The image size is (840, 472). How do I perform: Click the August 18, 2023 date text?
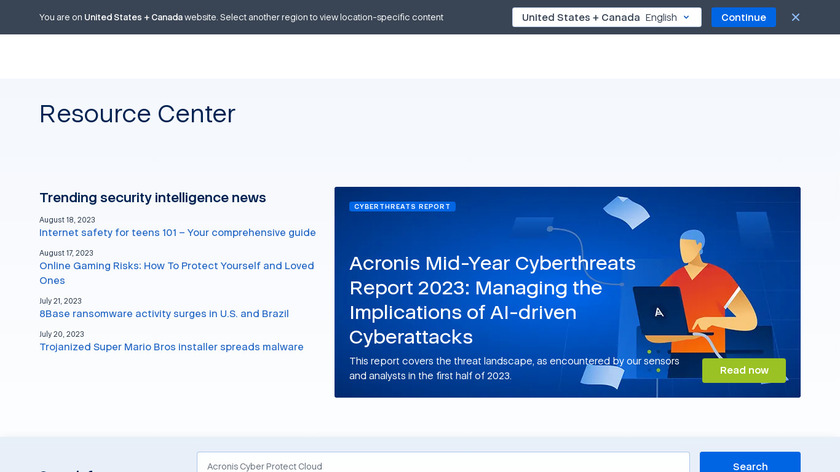(67, 220)
